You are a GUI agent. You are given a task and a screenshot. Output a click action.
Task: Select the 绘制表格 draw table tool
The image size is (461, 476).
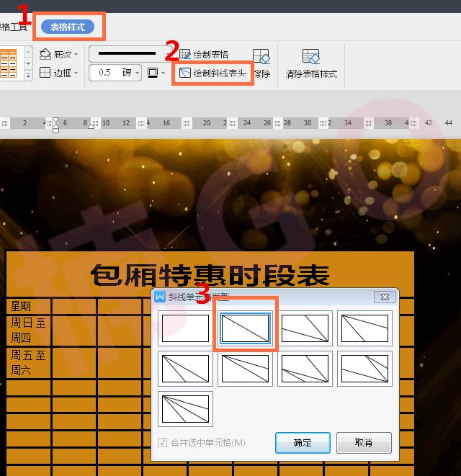pos(204,54)
